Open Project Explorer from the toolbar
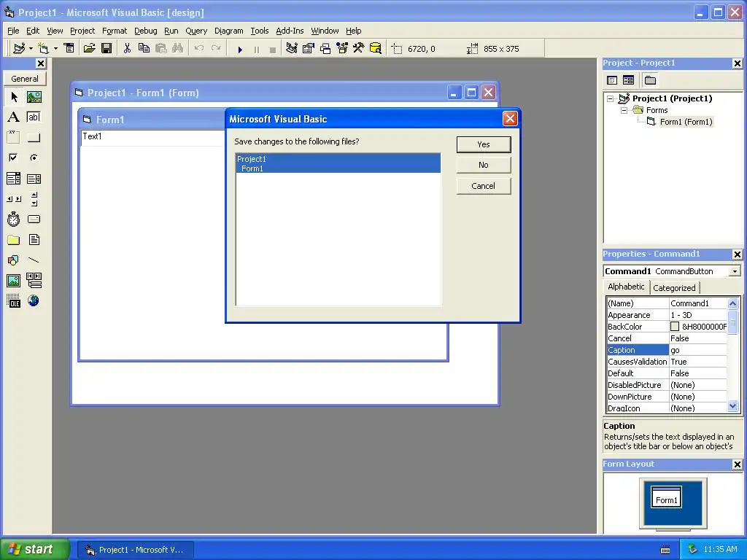The height and width of the screenshot is (560, 747). pos(292,49)
